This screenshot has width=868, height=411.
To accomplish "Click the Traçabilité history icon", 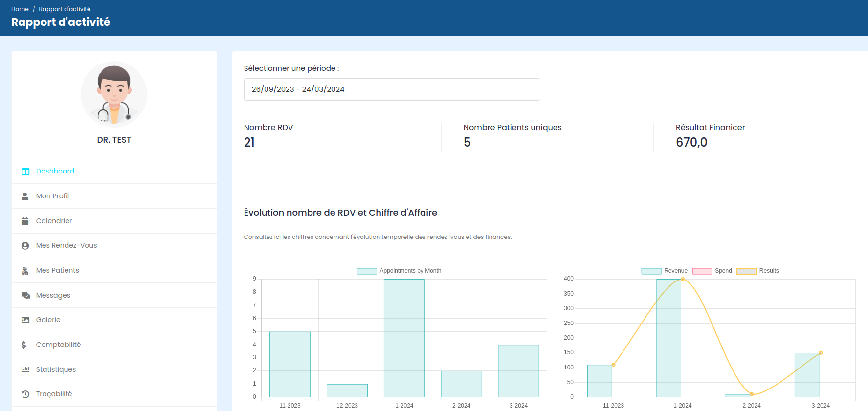I will [25, 394].
